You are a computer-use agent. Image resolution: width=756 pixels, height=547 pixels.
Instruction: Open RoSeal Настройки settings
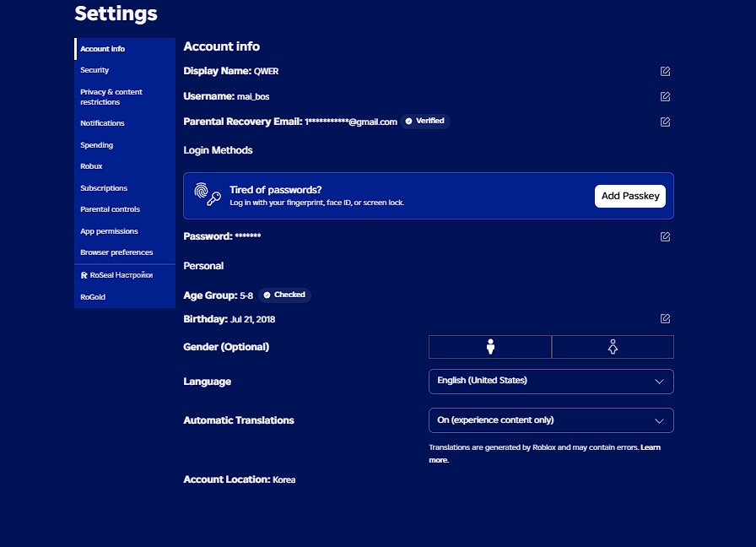pyautogui.click(x=125, y=275)
